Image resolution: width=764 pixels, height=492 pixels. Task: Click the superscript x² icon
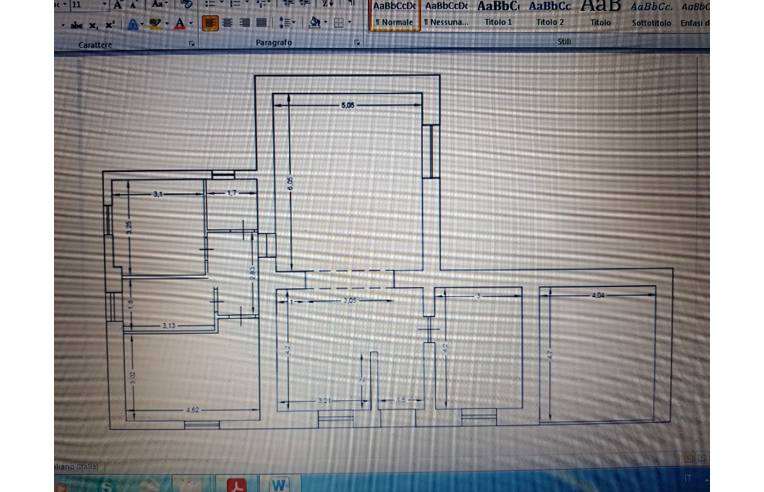point(109,22)
